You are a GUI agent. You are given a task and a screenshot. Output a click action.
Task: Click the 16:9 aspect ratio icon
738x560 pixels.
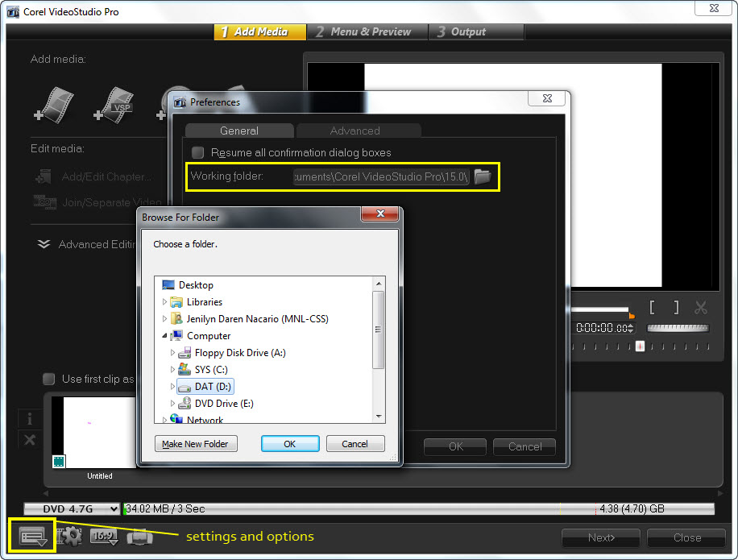point(104,537)
